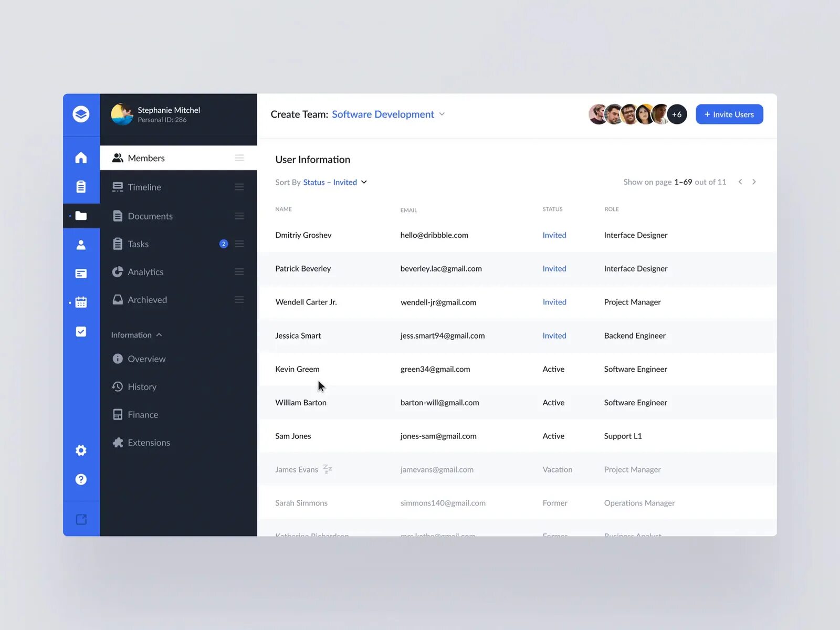The image size is (840, 630).
Task: Open Finance under Information
Action: pyautogui.click(x=135, y=415)
